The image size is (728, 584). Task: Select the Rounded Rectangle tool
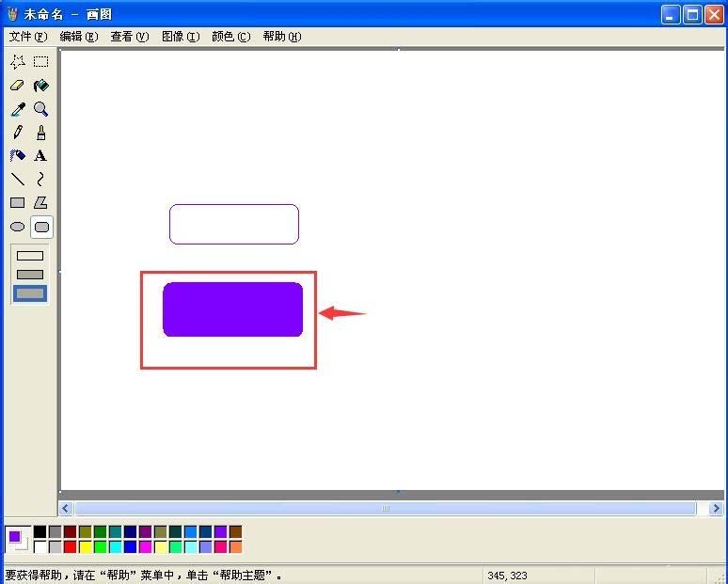point(41,227)
